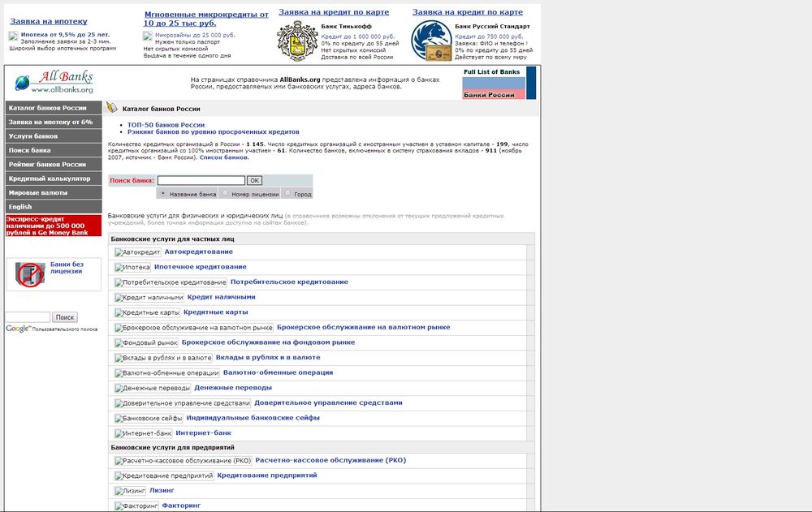The height and width of the screenshot is (512, 812).
Task: Select the Номер лицензии radio button
Action: [x=225, y=193]
